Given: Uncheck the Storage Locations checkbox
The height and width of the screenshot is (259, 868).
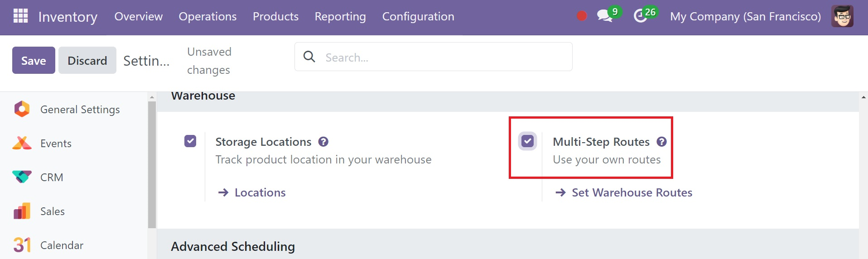Looking at the screenshot, I should [190, 141].
